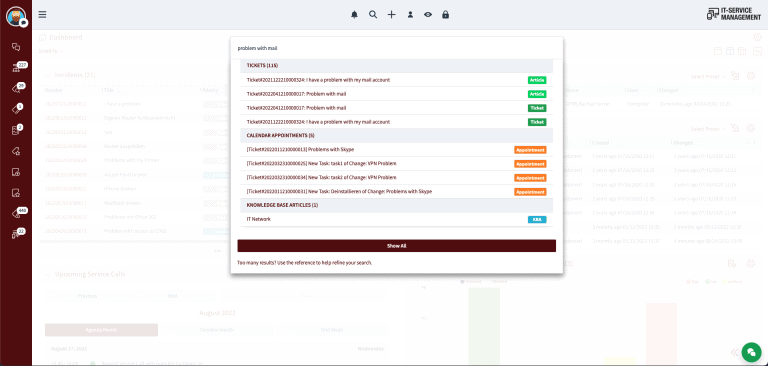Open appointment 'Problems with Skype' for Ticket#2022011210000013
The width and height of the screenshot is (768, 366).
pyautogui.click(x=396, y=149)
